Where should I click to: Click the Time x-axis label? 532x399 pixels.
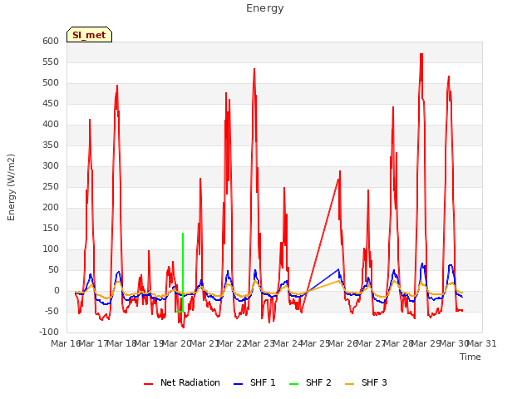470,357
